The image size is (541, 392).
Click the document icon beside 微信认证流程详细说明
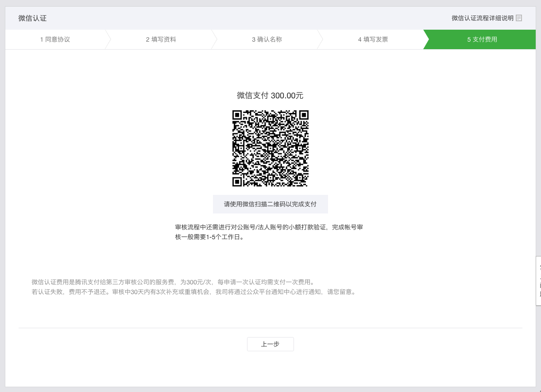point(519,18)
